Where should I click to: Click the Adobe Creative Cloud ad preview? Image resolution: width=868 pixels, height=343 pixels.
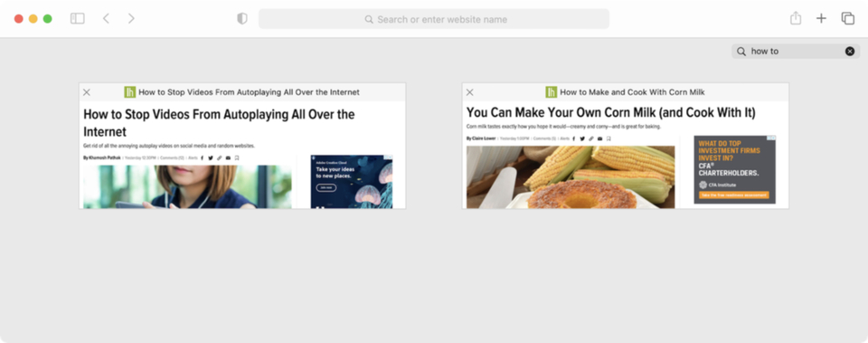pos(352,182)
